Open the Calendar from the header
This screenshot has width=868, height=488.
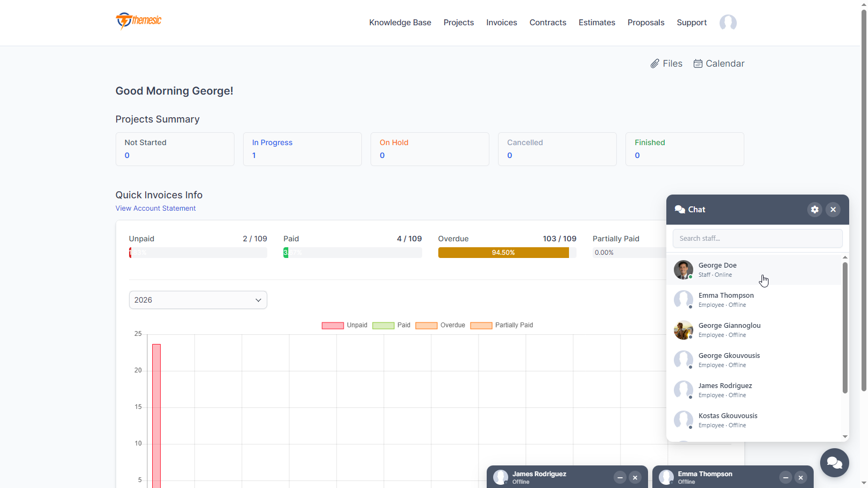click(718, 63)
